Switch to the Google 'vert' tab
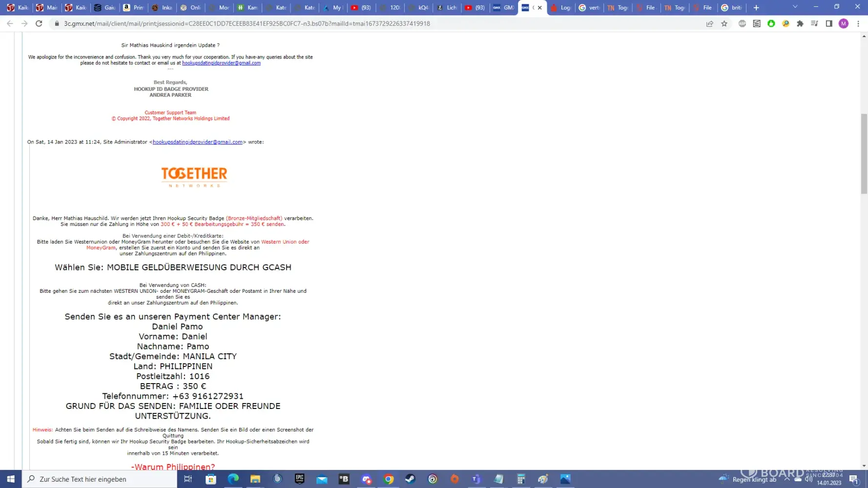This screenshot has width=868, height=488. 589,7
